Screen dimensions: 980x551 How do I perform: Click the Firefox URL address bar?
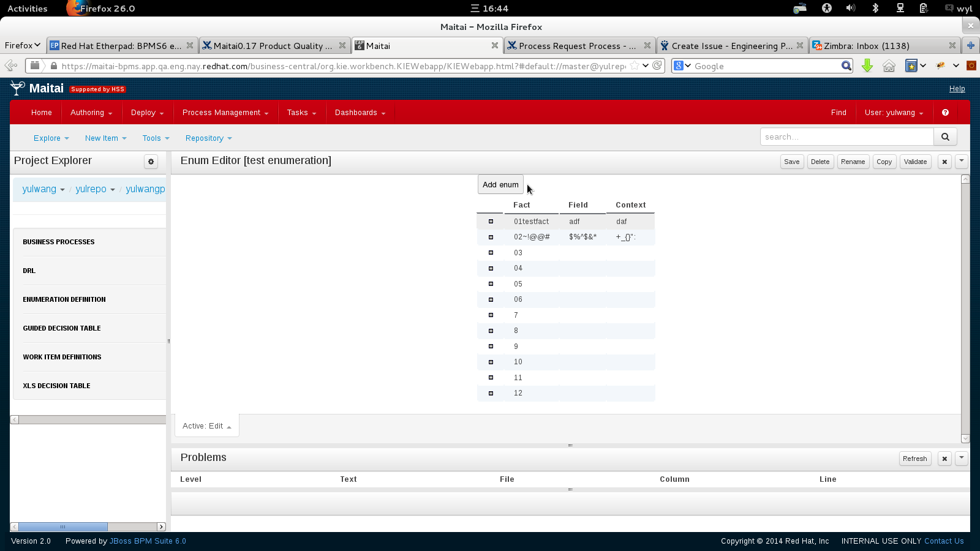tap(343, 66)
